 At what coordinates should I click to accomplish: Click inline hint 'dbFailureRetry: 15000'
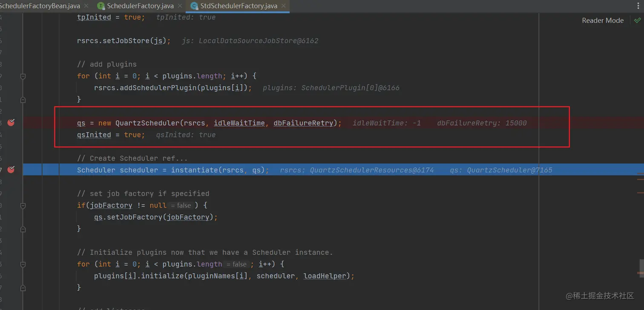pos(482,123)
